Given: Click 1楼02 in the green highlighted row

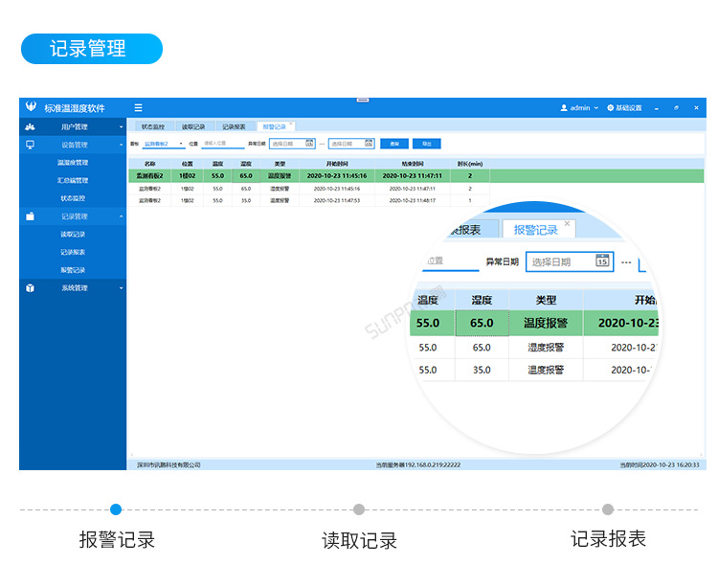Looking at the screenshot, I should pyautogui.click(x=188, y=176).
